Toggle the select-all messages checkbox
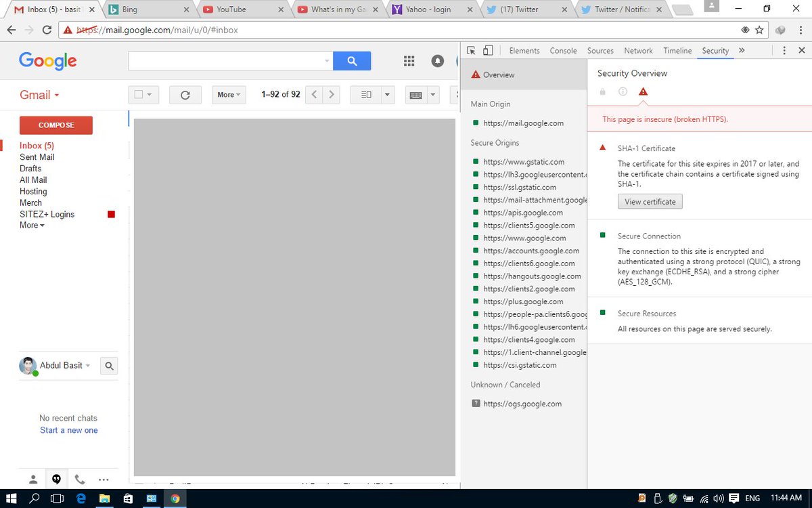Image resolution: width=812 pixels, height=508 pixels. click(139, 95)
